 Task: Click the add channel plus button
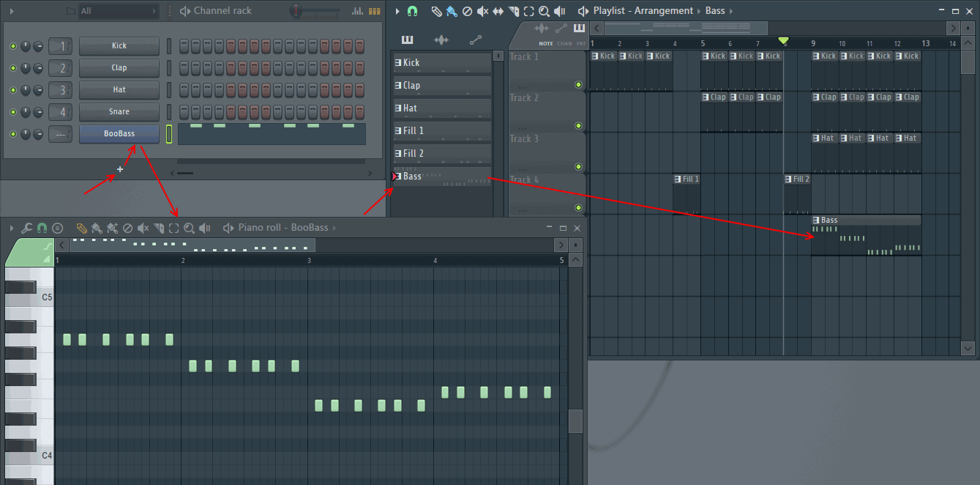click(120, 169)
